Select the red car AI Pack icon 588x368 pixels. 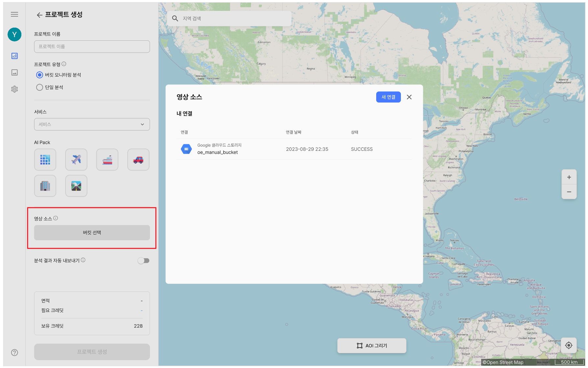point(138,160)
